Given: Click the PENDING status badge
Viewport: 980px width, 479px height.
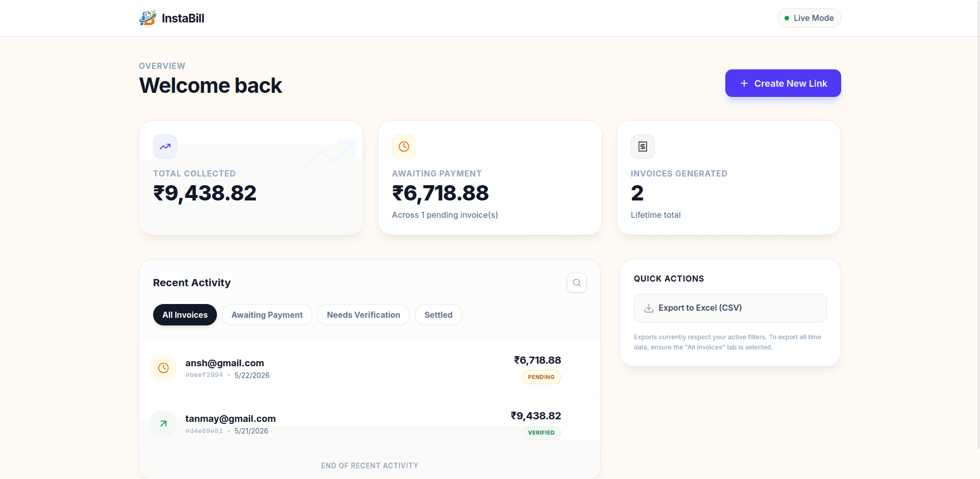Looking at the screenshot, I should click(541, 377).
